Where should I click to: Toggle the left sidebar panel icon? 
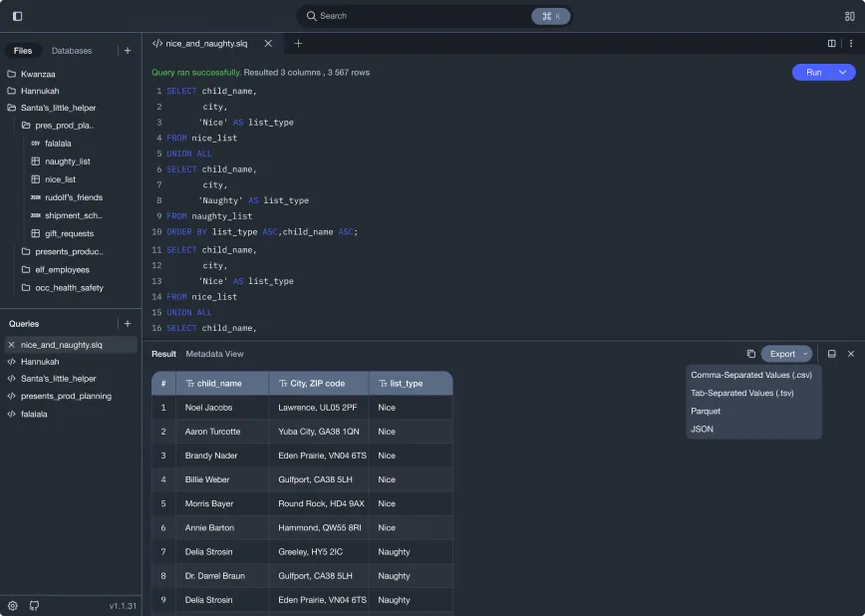pos(18,16)
